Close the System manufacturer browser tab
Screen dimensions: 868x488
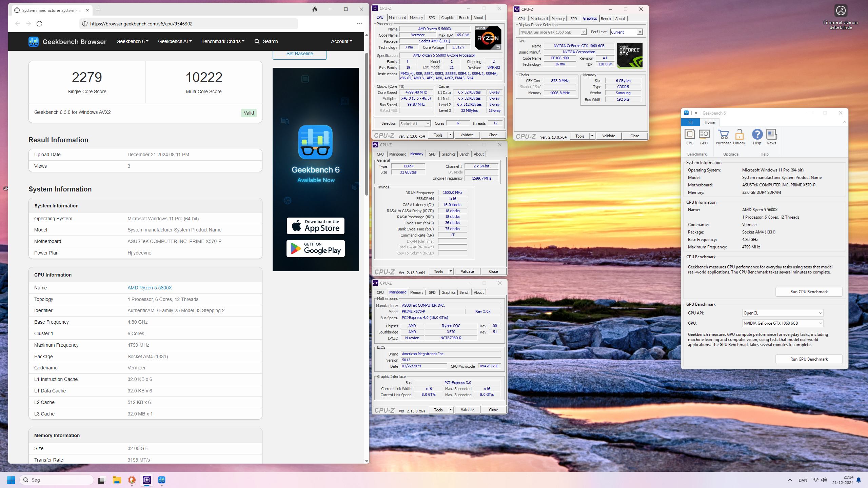click(87, 10)
